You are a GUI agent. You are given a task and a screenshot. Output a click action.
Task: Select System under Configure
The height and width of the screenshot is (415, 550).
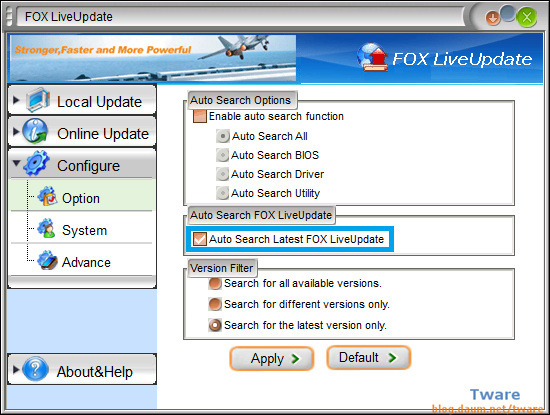click(x=82, y=228)
